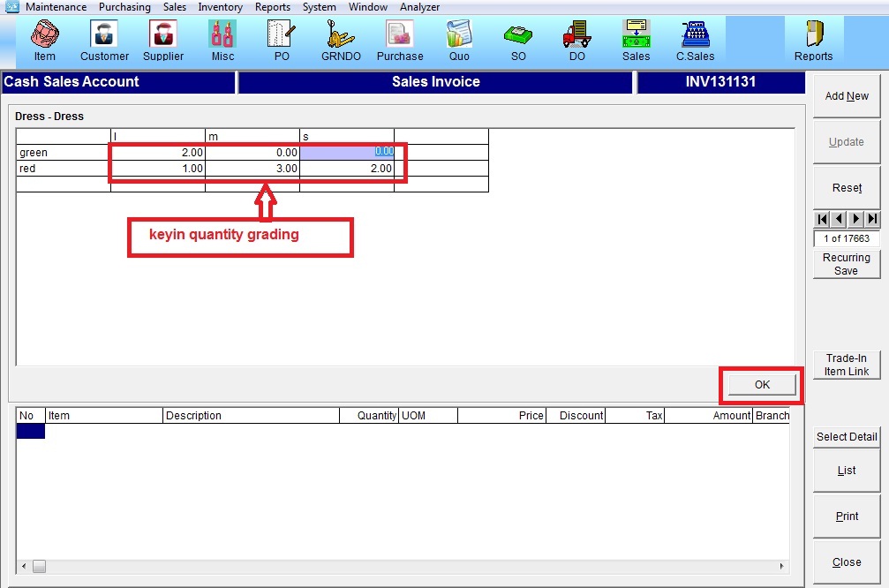This screenshot has width=889, height=588.
Task: Open the Item toolbar icon
Action: (x=44, y=41)
